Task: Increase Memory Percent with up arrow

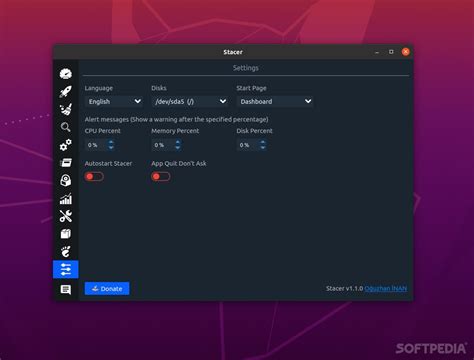Action: tap(178, 142)
